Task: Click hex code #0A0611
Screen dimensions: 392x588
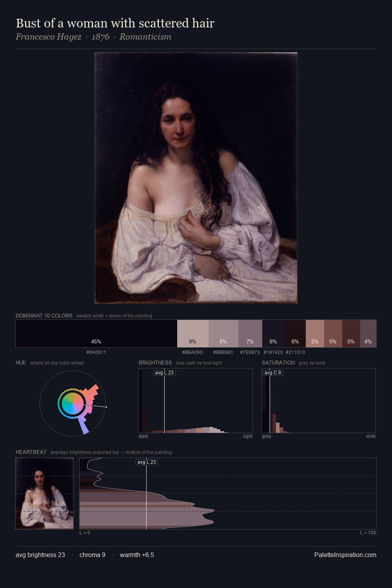Action: (x=96, y=352)
